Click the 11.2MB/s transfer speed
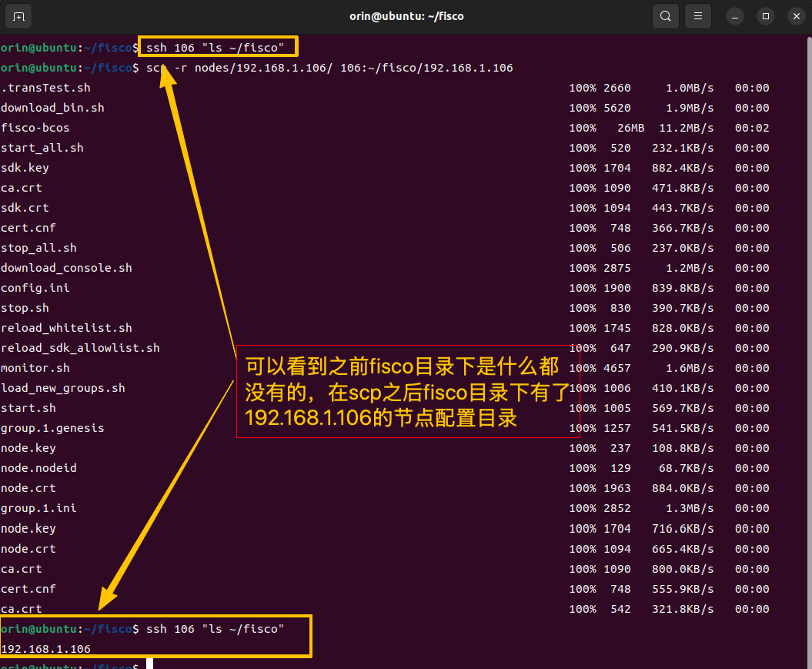 (687, 128)
